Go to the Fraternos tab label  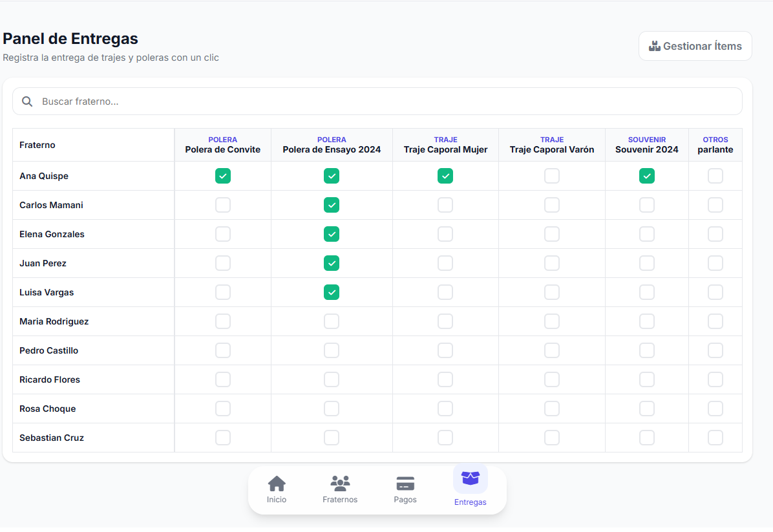[x=340, y=500]
